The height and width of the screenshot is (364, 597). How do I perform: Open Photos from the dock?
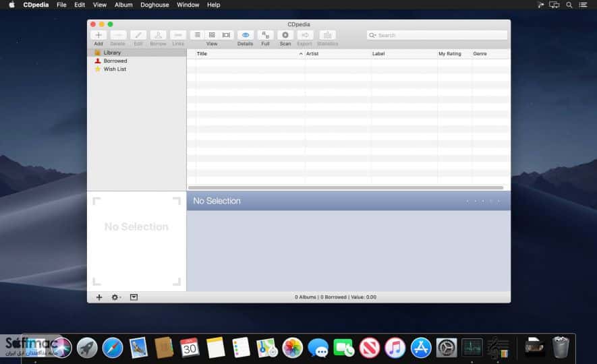(x=292, y=348)
